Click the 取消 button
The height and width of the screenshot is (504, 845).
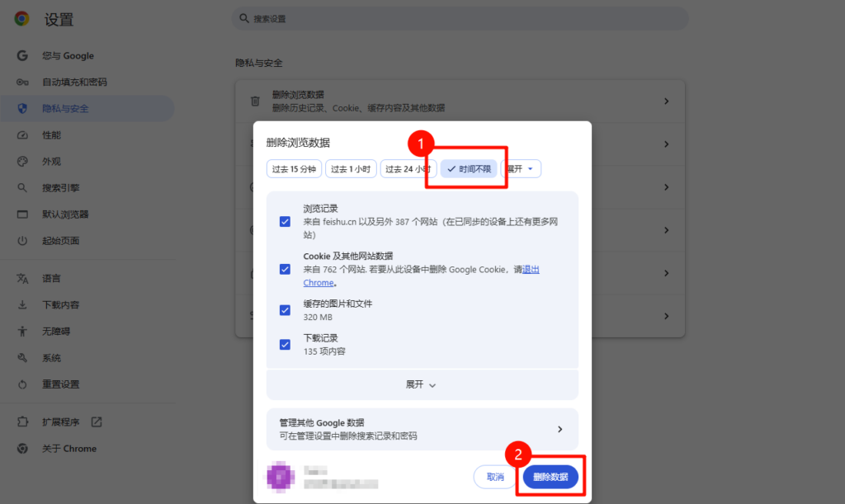495,477
